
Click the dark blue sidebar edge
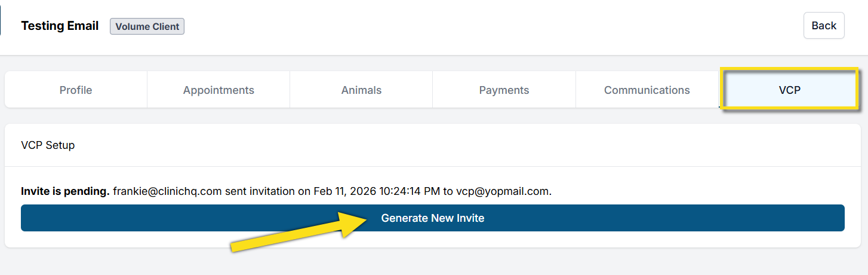click(1, 18)
